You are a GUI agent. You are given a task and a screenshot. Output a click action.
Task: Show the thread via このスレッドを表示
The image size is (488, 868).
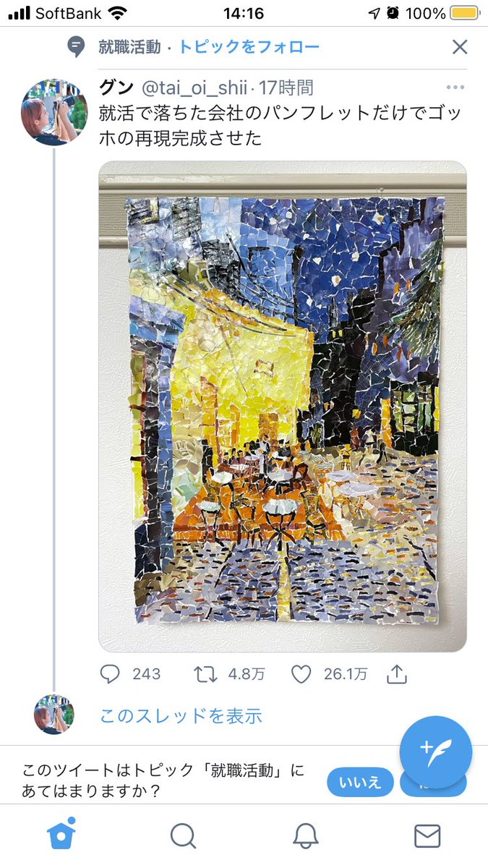181,716
